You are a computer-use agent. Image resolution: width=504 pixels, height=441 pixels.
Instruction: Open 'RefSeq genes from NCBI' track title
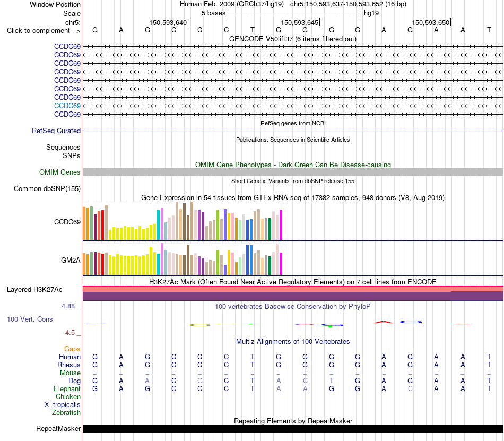click(x=293, y=123)
